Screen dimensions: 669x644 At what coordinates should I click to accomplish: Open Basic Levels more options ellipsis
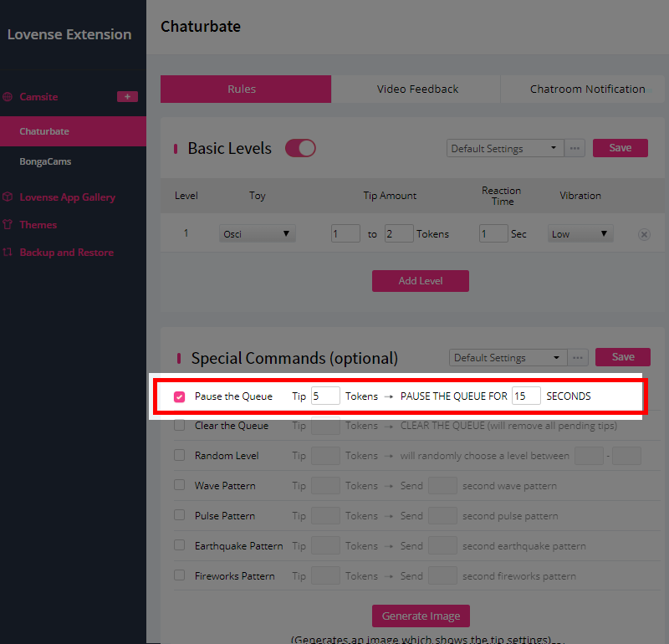[x=575, y=149]
